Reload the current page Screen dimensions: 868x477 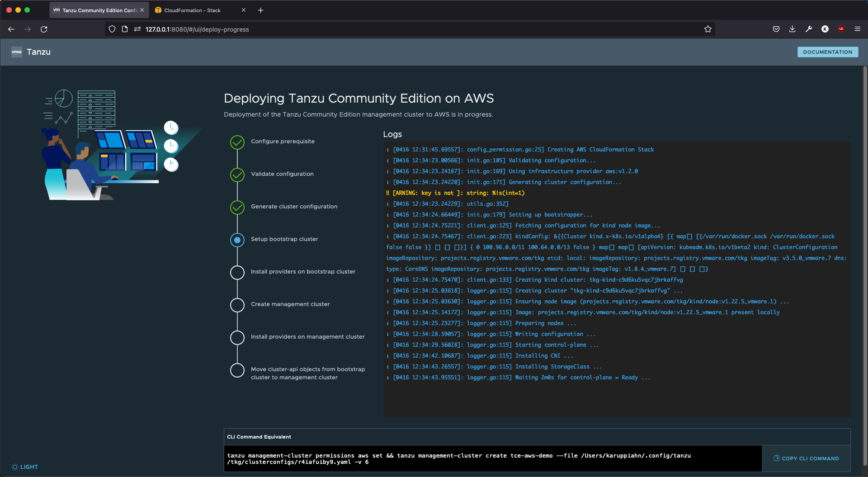click(44, 29)
